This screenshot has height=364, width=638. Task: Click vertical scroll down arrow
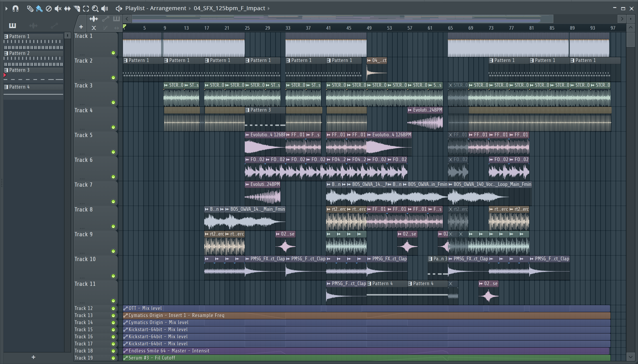point(630,356)
